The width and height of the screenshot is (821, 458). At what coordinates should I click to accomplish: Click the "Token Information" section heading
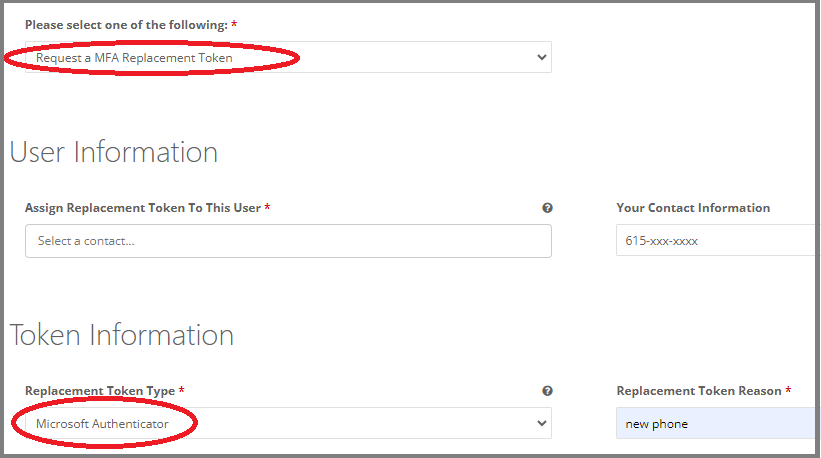click(x=122, y=335)
